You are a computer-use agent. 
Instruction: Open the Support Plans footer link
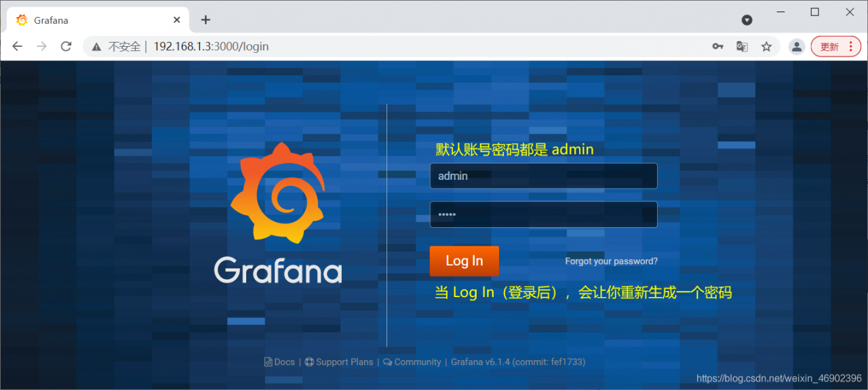click(x=339, y=362)
